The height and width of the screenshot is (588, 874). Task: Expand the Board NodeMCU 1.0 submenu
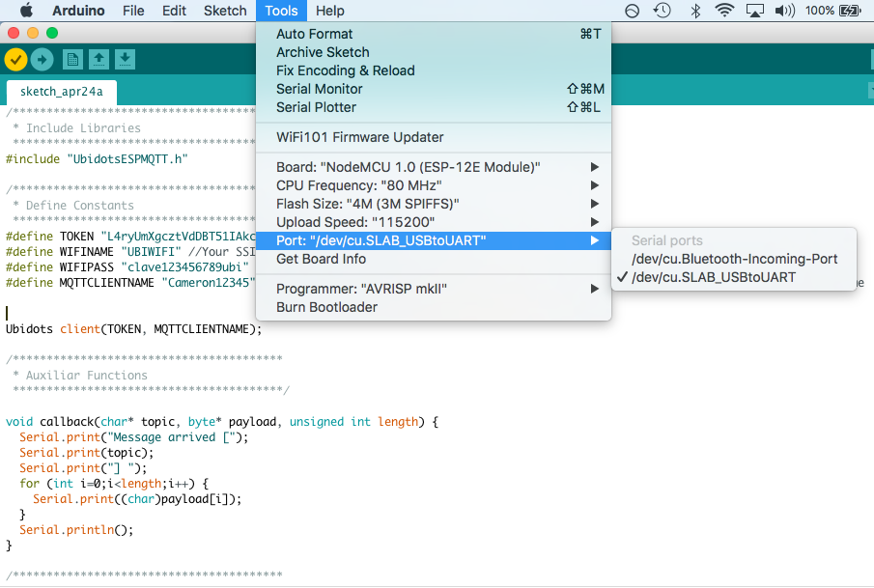pyautogui.click(x=434, y=167)
